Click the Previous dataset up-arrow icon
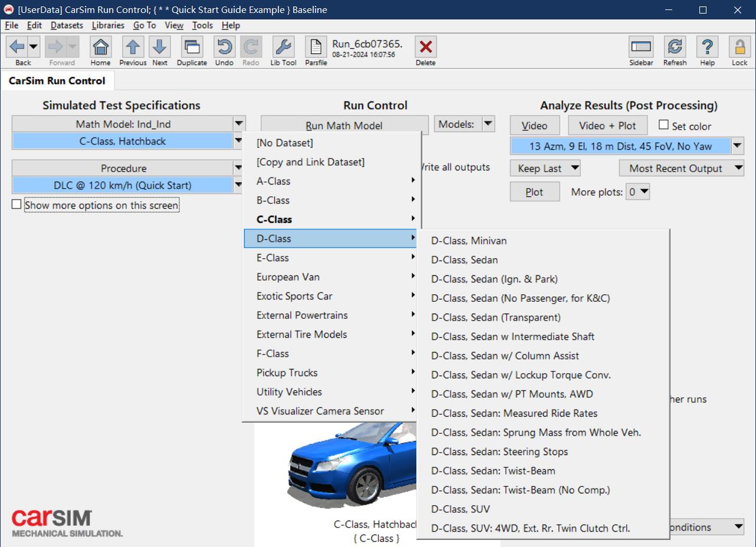 (133, 47)
